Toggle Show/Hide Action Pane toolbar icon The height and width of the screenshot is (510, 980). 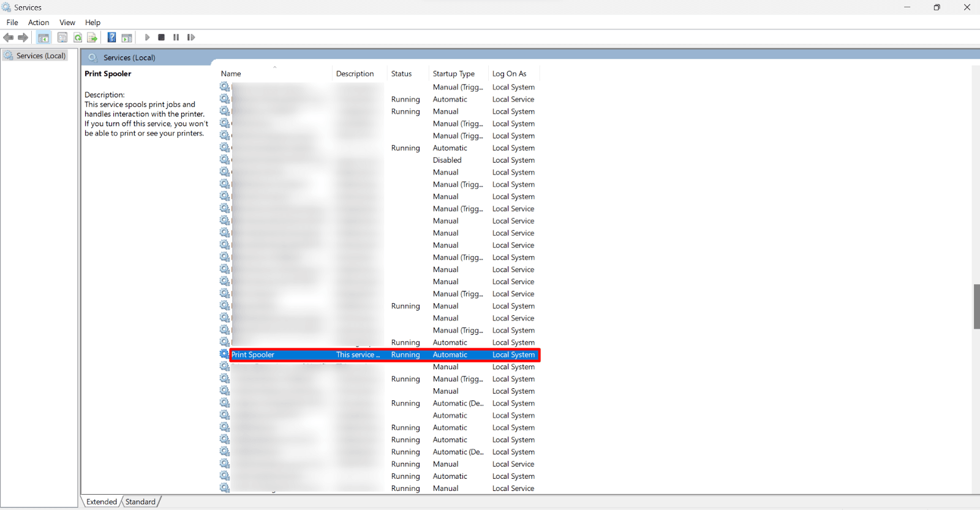pos(127,37)
